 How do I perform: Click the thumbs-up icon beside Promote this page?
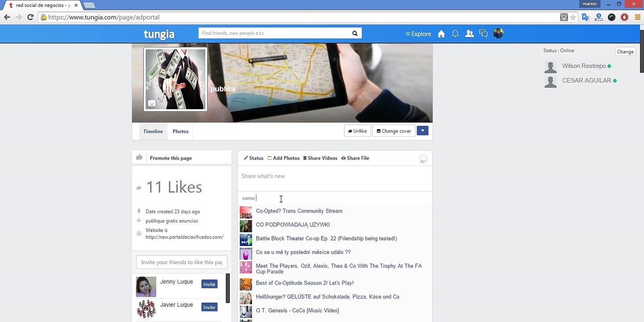tap(140, 157)
